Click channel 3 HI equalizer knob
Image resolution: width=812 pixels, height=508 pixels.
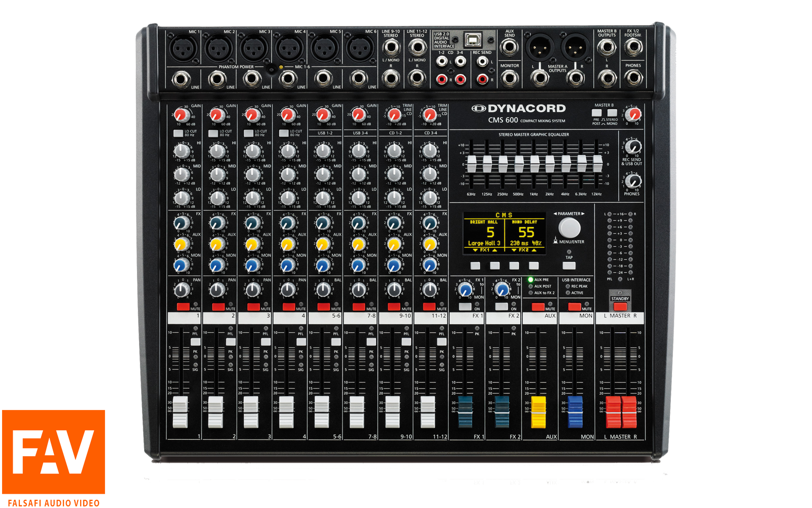click(x=253, y=151)
